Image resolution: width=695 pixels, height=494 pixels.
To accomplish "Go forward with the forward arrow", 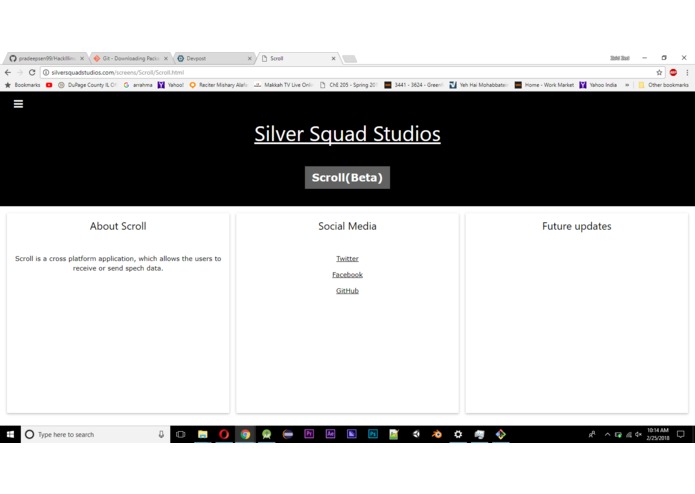I will 20,72.
